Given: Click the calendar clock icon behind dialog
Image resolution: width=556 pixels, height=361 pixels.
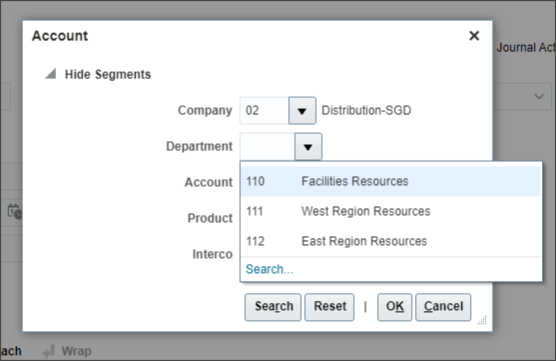Looking at the screenshot, I should coord(15,211).
